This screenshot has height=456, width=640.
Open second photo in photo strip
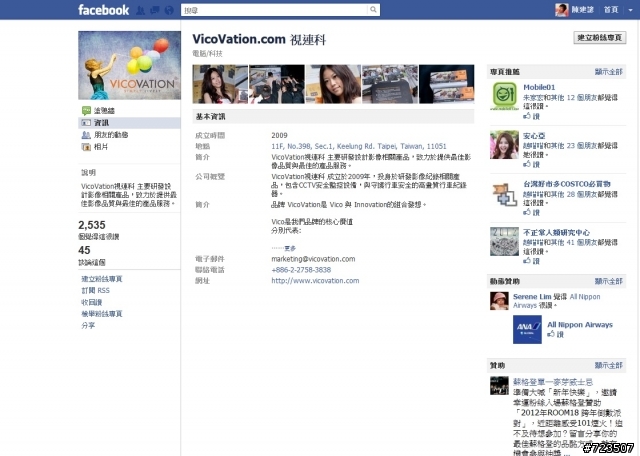click(277, 84)
